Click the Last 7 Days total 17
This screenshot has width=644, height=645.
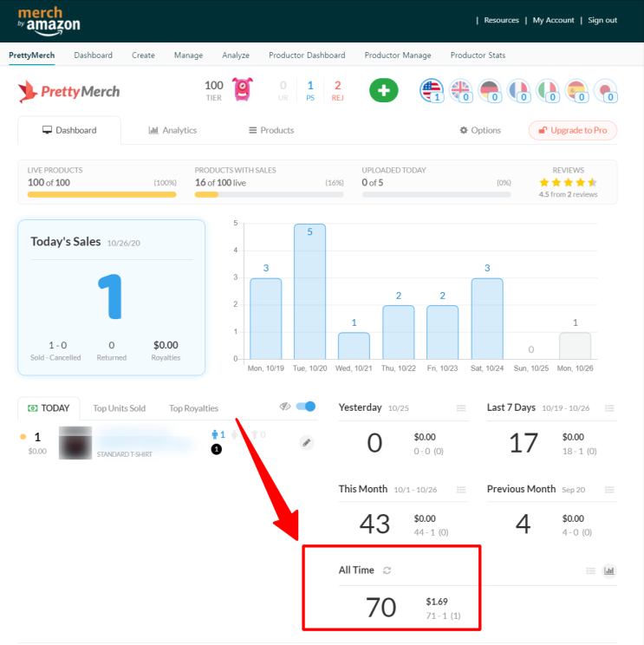[524, 443]
